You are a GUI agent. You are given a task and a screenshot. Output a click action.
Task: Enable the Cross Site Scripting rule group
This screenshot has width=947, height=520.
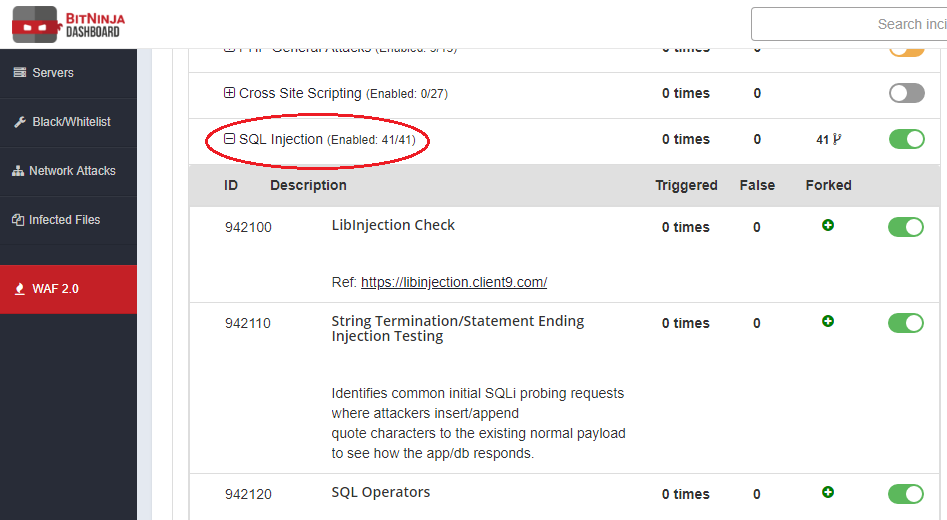906,93
